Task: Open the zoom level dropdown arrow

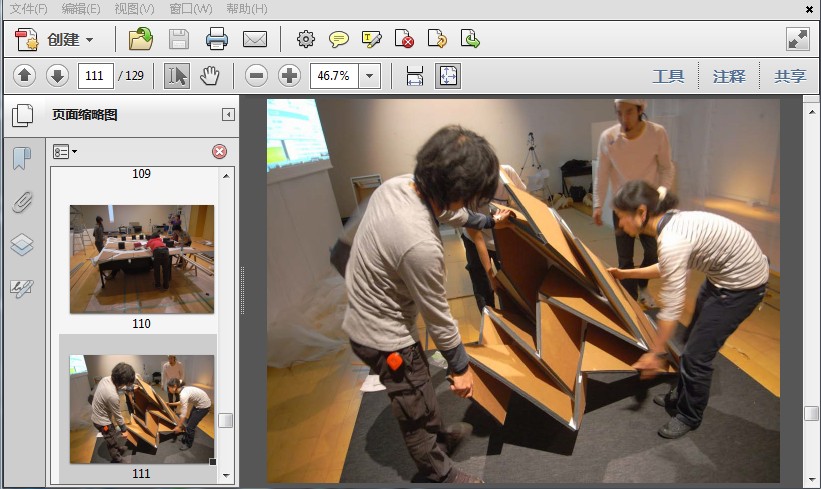Action: (370, 76)
